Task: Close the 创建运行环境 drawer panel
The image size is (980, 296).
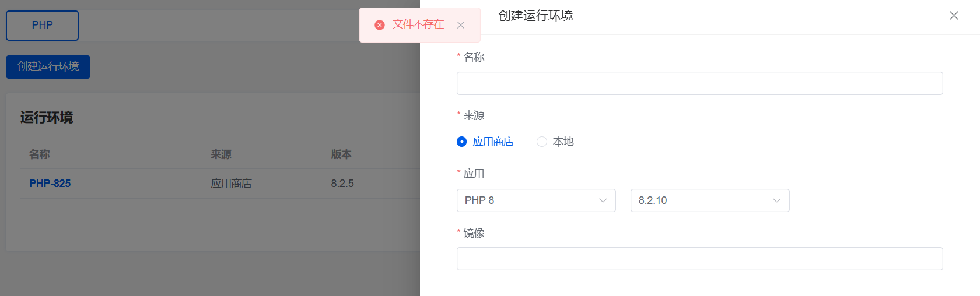Action: (x=954, y=16)
